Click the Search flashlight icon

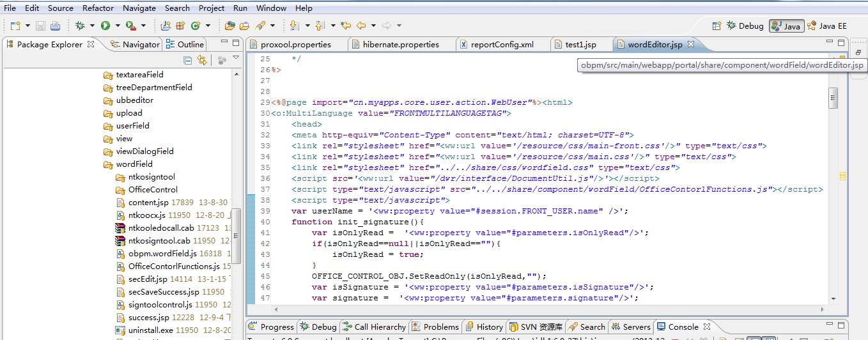(x=260, y=26)
